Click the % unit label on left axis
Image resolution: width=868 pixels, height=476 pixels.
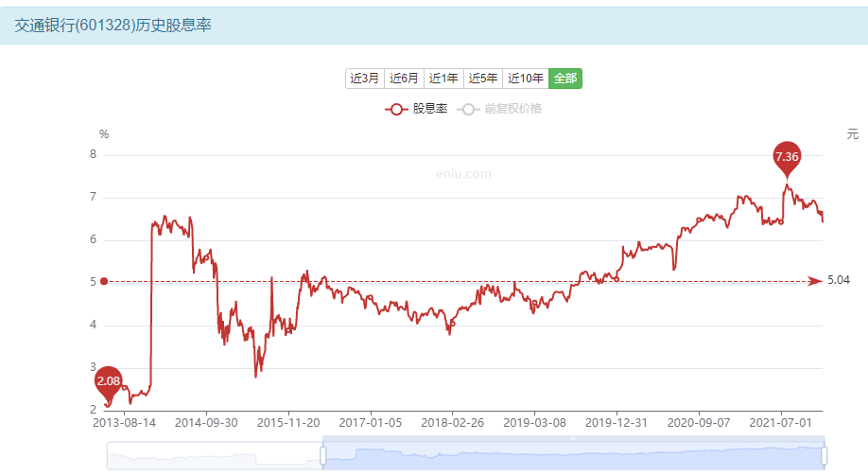pos(104,134)
